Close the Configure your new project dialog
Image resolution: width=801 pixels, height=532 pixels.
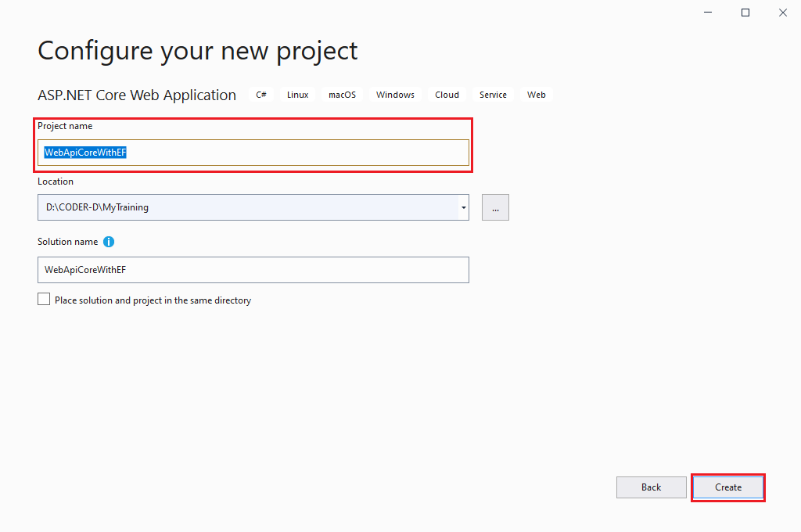click(x=782, y=13)
